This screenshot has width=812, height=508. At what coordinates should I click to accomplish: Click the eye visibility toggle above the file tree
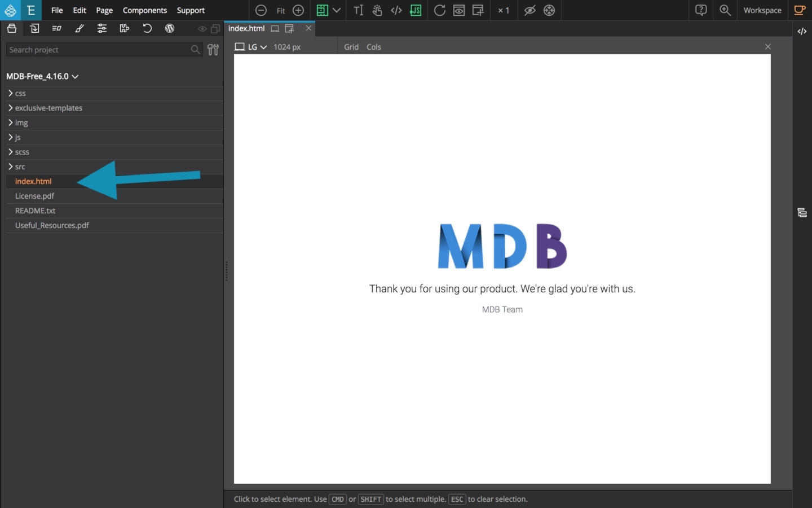point(202,29)
